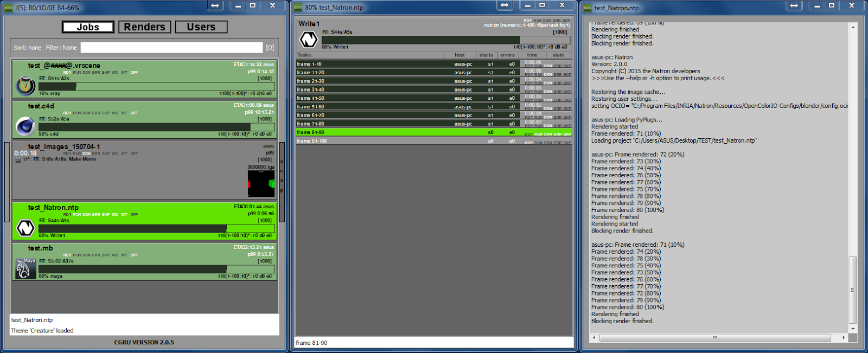The image size is (868, 353).
Task: Select task row 'frame 91-100'
Action: [x=433, y=141]
